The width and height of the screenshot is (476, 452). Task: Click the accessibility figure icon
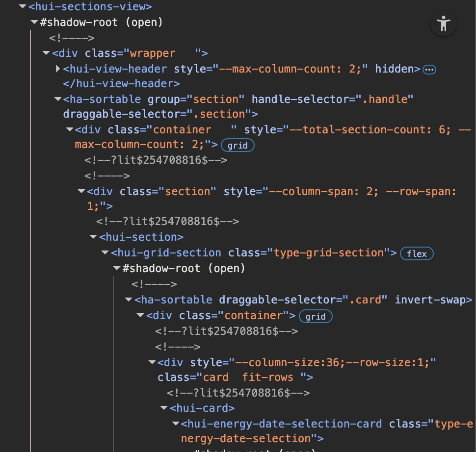[444, 24]
